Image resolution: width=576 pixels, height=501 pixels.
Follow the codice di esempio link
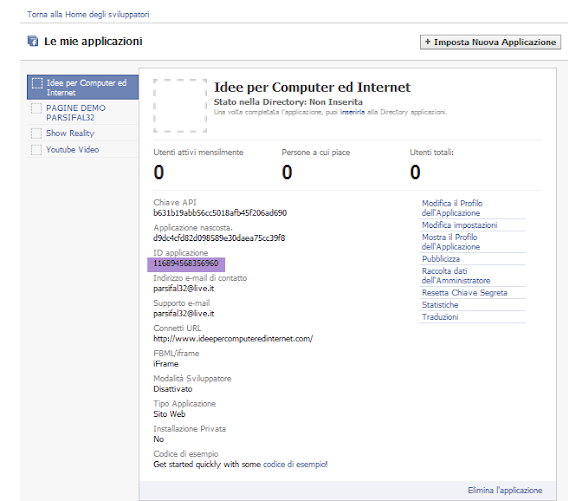[295, 464]
